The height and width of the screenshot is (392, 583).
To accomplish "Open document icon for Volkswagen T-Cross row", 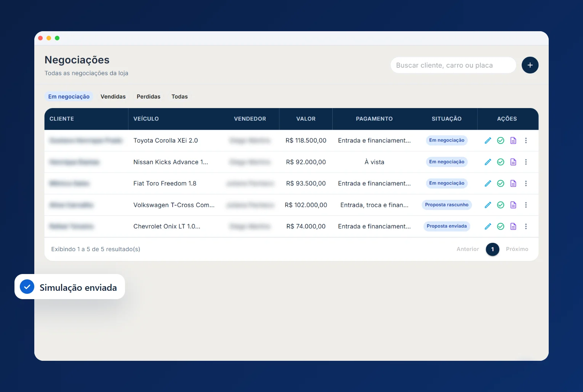I will click(x=513, y=205).
